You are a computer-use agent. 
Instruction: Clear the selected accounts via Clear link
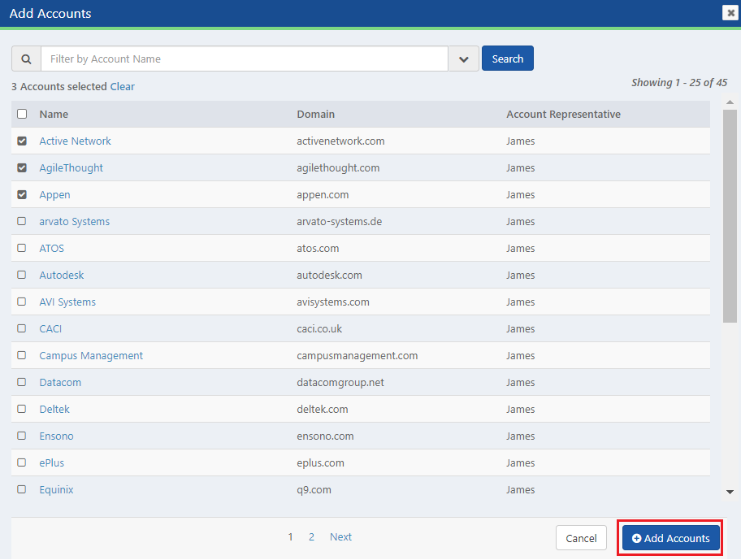click(x=123, y=86)
